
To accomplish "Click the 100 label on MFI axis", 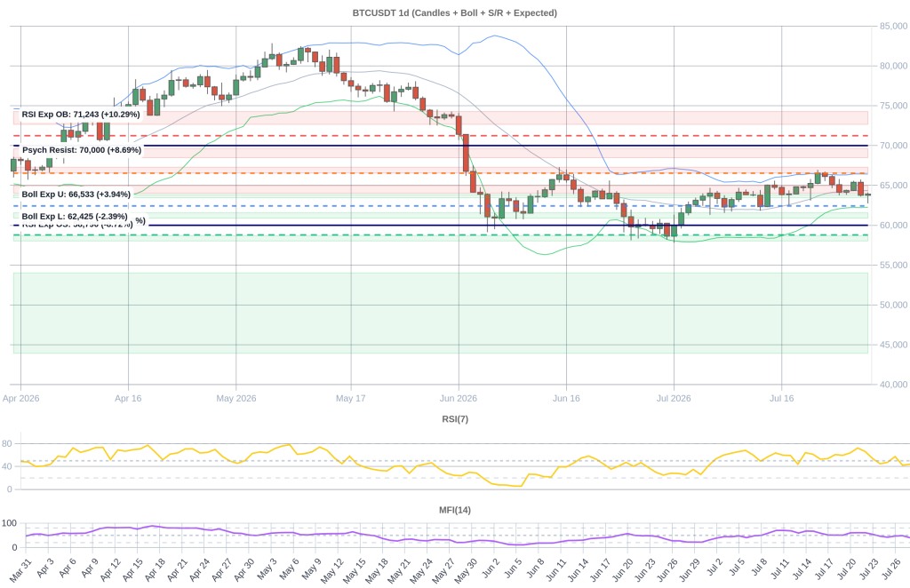I will tap(9, 524).
